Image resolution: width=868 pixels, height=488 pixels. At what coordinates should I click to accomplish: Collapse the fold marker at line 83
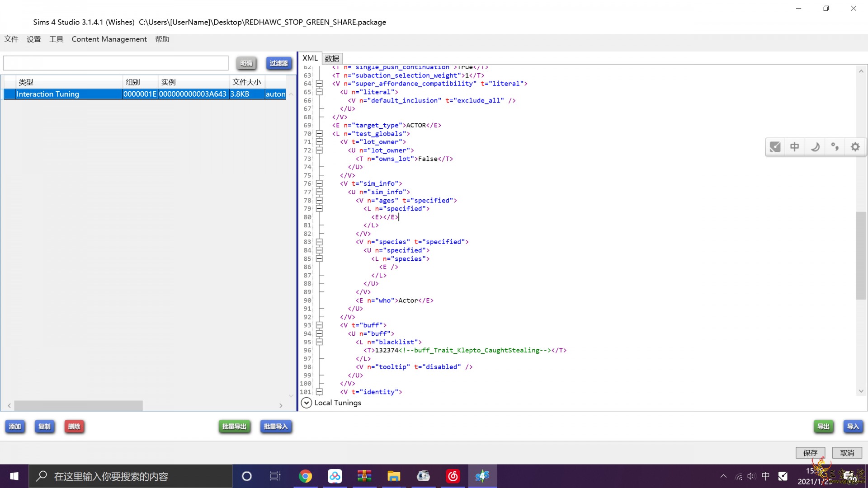tap(319, 242)
